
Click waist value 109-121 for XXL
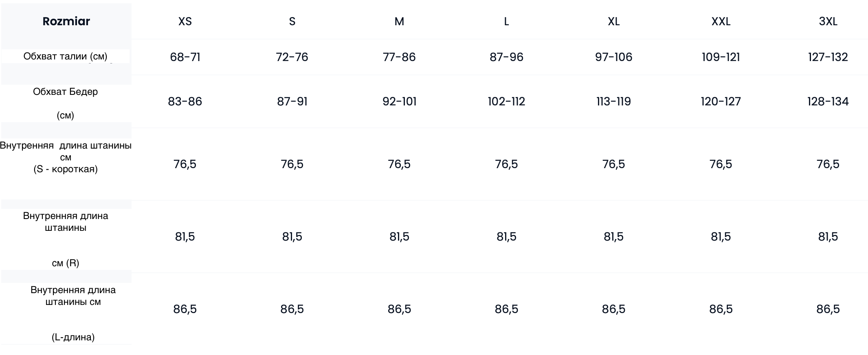coord(721,57)
